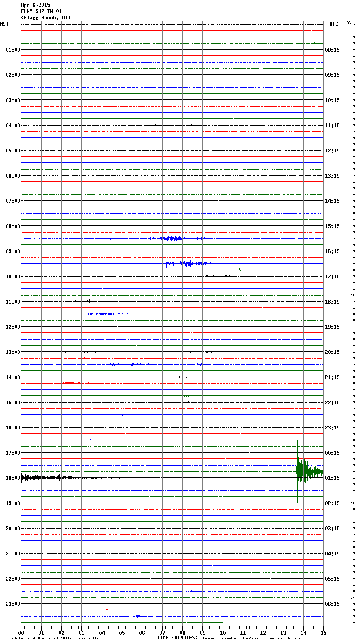Click the red noise burst after 14:00 MST
The image size is (357, 644).
coord(76,383)
